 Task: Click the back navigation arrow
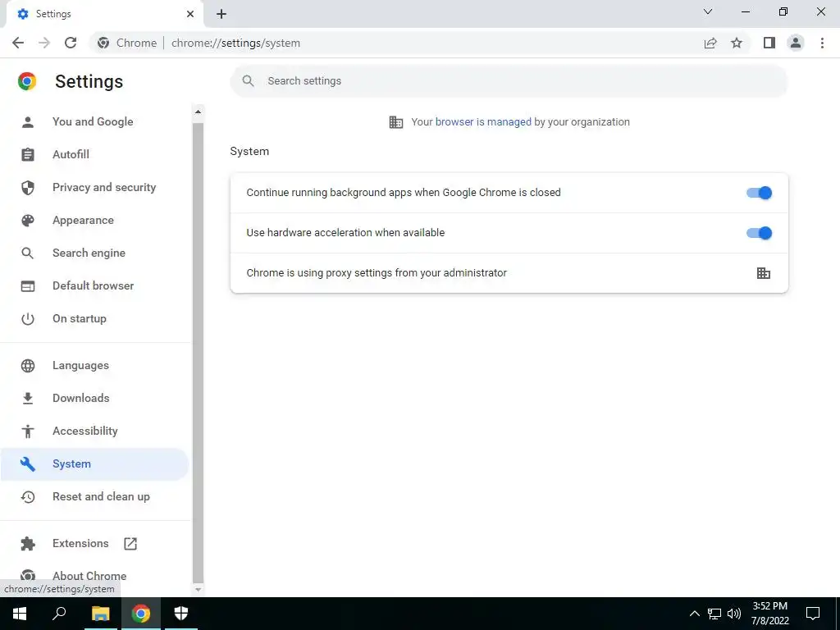point(18,43)
